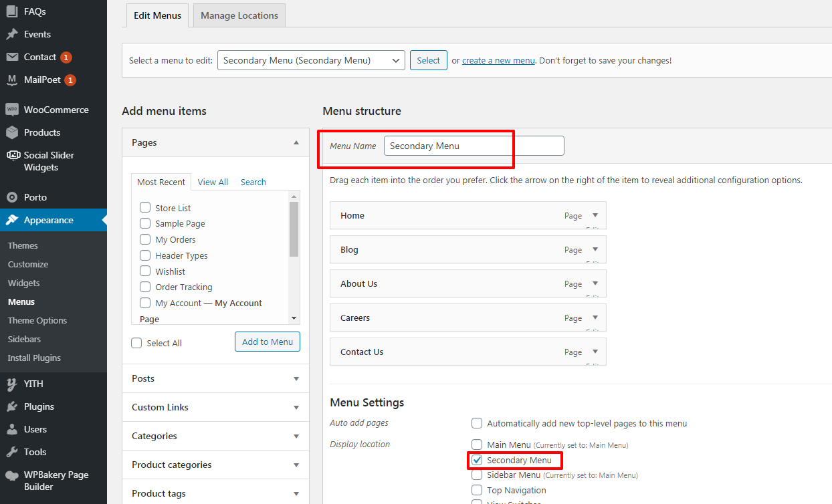Click the WPBakery Page Builder icon
This screenshot has width=832, height=504.
click(x=12, y=475)
